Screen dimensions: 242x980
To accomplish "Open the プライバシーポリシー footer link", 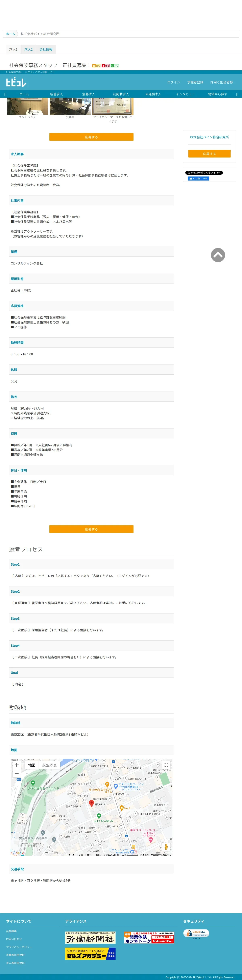I will [19, 947].
